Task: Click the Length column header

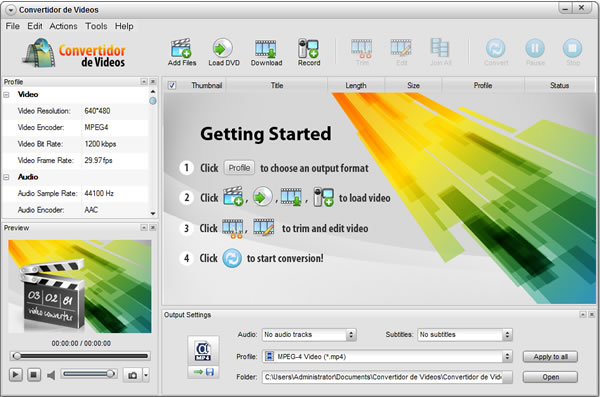Action: click(x=356, y=85)
